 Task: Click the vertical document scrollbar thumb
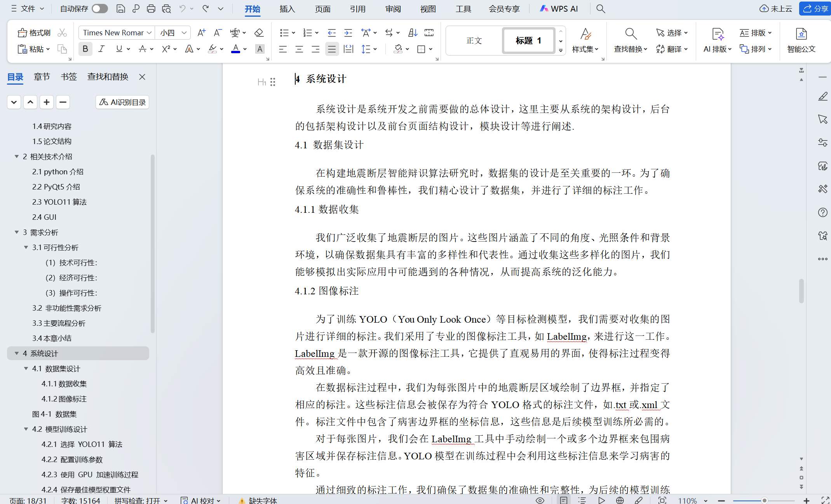pos(801,290)
